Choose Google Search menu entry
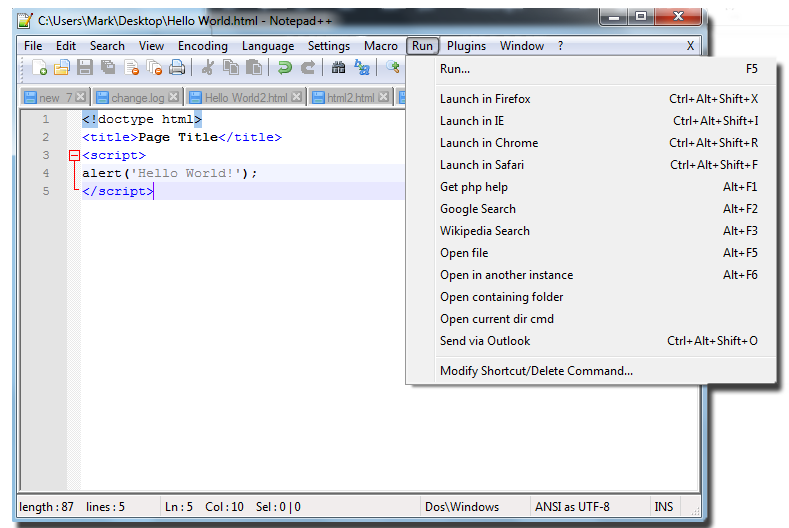The height and width of the screenshot is (528, 789). [591, 209]
